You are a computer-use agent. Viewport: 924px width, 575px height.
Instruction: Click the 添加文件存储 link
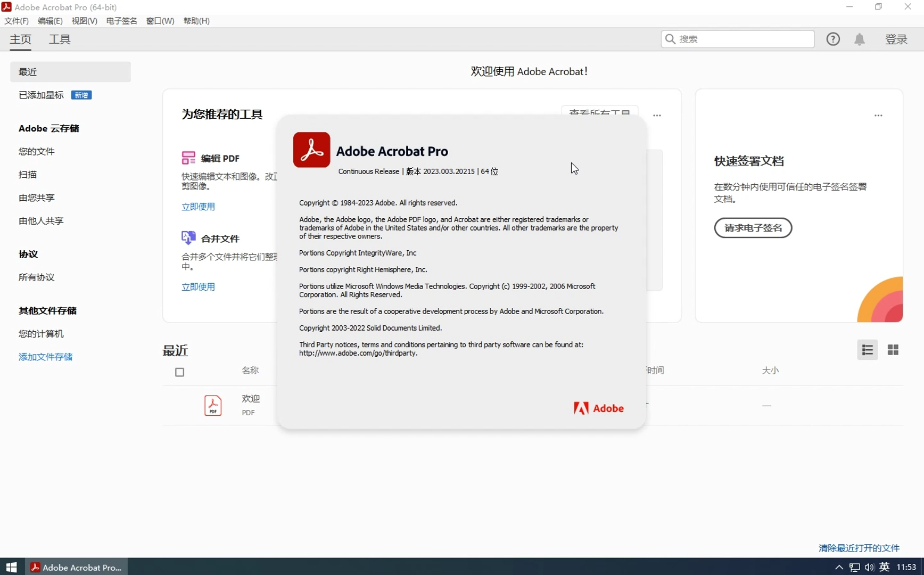point(46,357)
